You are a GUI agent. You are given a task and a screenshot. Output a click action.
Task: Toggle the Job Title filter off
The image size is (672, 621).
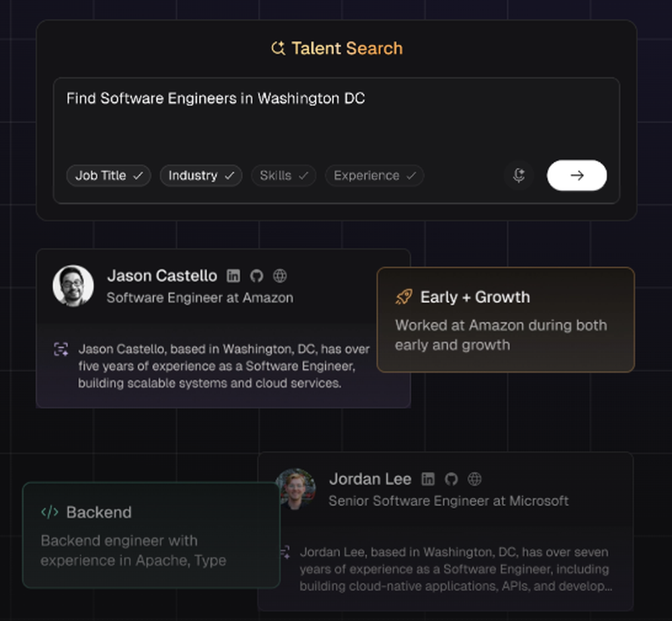click(x=108, y=175)
